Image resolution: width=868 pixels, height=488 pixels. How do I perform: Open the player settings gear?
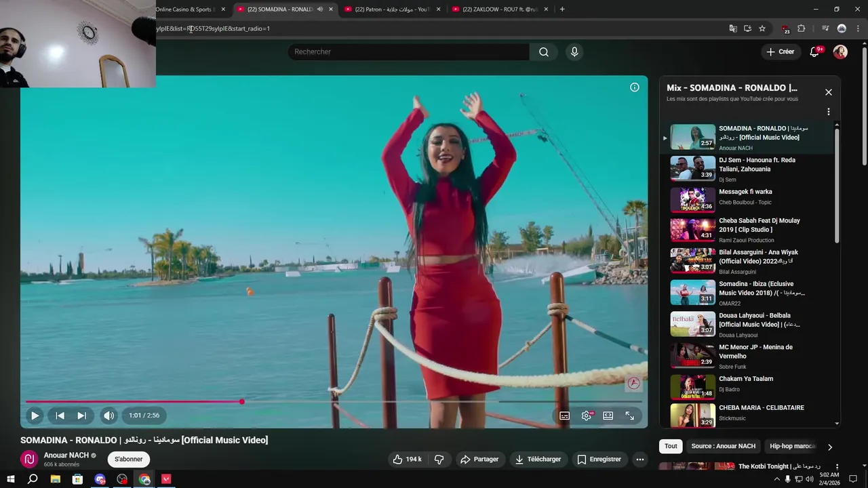(x=587, y=415)
